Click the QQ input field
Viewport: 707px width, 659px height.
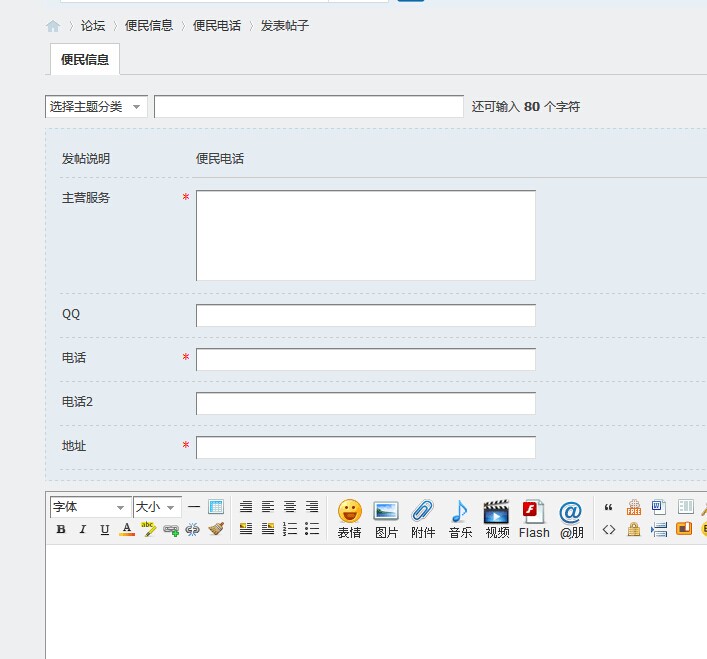click(x=366, y=315)
